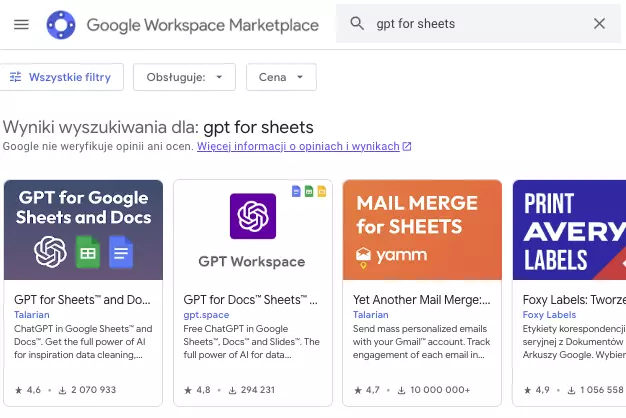The height and width of the screenshot is (418, 626).
Task: Click the 4,7 star rating on Yet Another Mail Merge
Action: [367, 390]
